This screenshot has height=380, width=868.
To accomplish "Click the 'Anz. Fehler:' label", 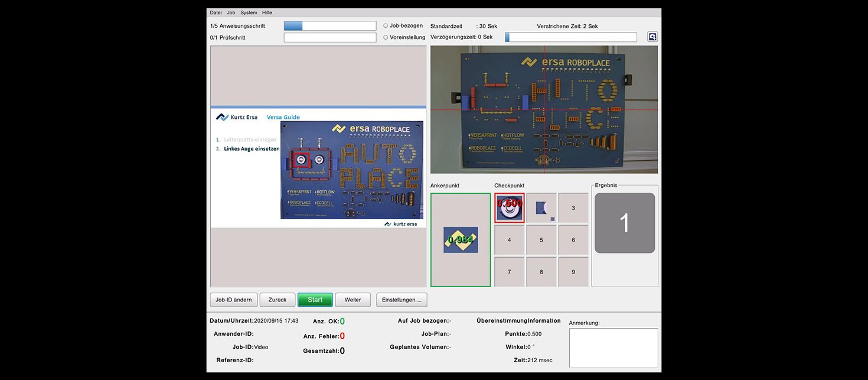I will pyautogui.click(x=321, y=336).
